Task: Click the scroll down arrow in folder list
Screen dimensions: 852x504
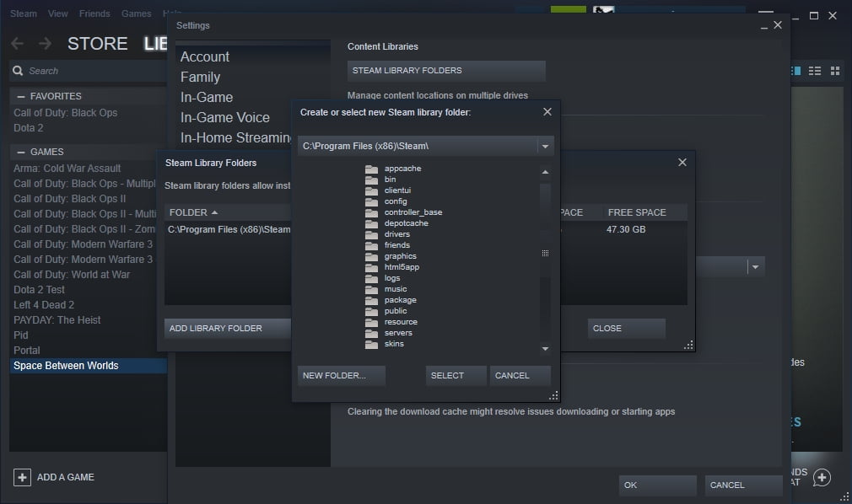Action: click(545, 349)
